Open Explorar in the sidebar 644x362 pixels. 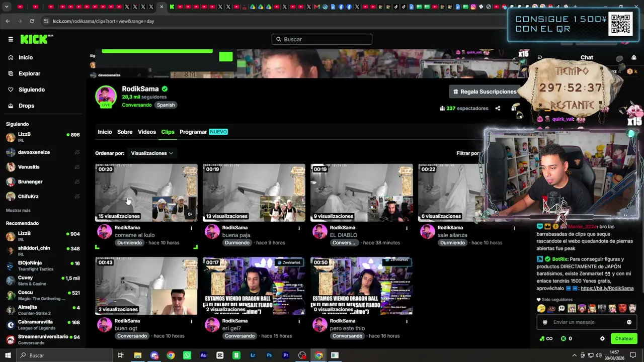tap(29, 73)
